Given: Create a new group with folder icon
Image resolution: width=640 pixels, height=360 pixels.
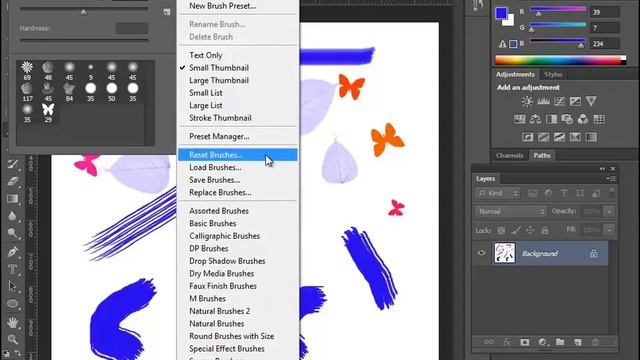Looking at the screenshot, I should coord(560,342).
